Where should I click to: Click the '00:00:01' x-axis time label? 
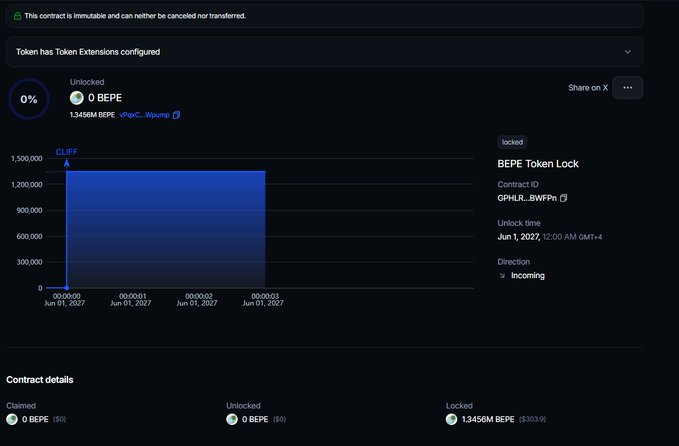pyautogui.click(x=133, y=296)
